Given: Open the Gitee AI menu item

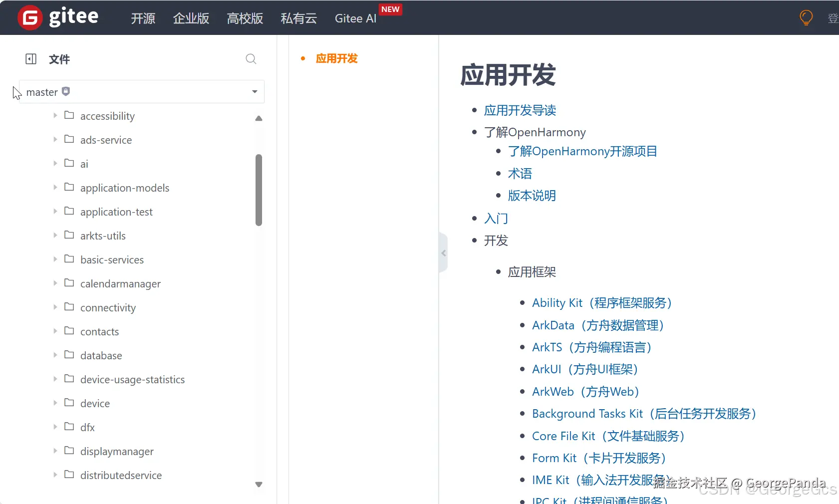Looking at the screenshot, I should click(355, 18).
